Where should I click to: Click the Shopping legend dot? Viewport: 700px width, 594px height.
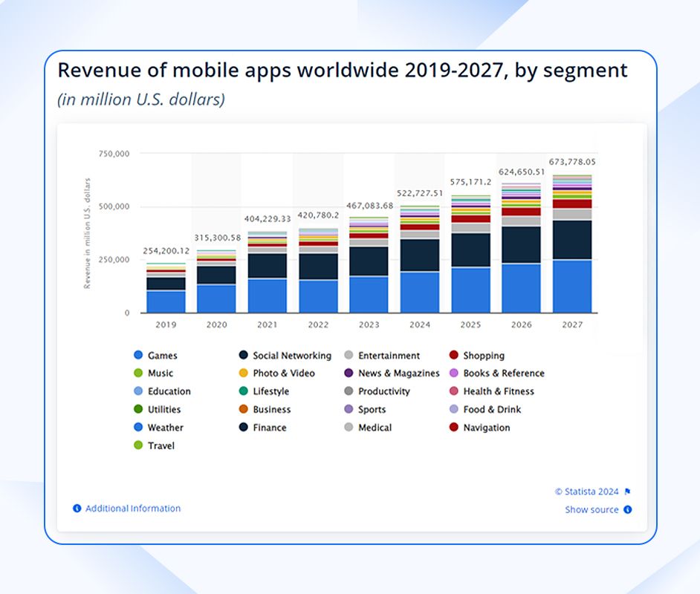tap(453, 355)
